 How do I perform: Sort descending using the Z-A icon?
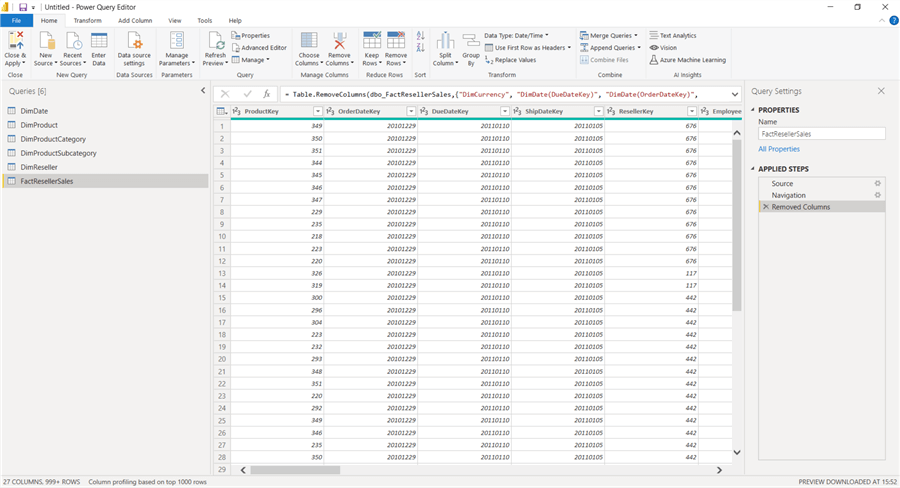tap(420, 48)
